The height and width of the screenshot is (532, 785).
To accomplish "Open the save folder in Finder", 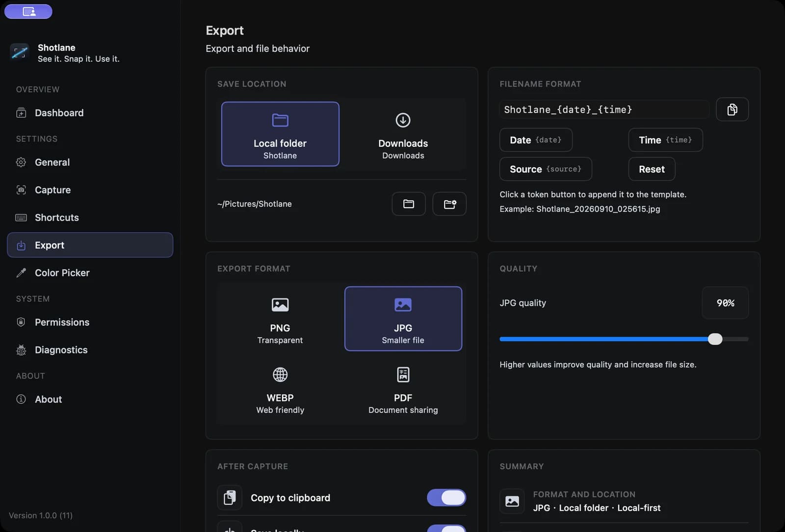I will pyautogui.click(x=409, y=204).
